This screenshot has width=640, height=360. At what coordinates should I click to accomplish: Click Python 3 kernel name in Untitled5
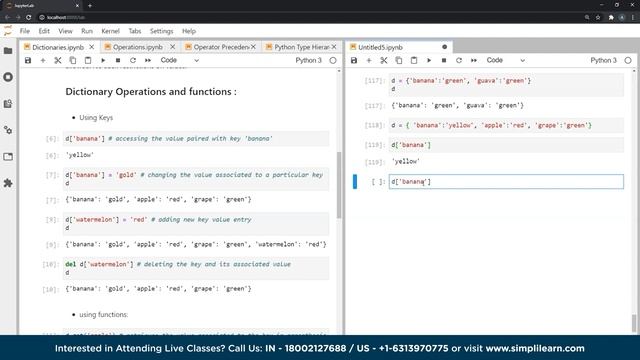603,60
